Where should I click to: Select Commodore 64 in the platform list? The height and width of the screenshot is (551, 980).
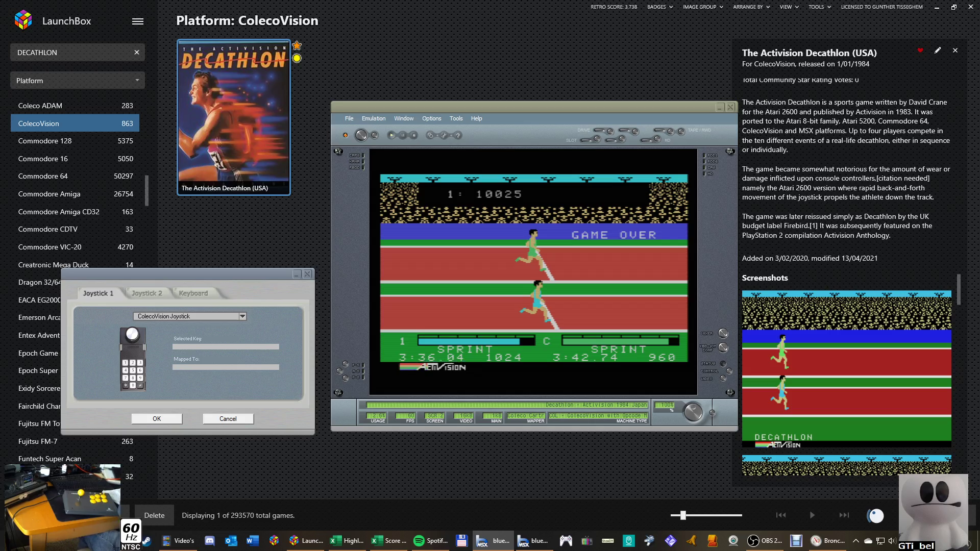pyautogui.click(x=43, y=176)
